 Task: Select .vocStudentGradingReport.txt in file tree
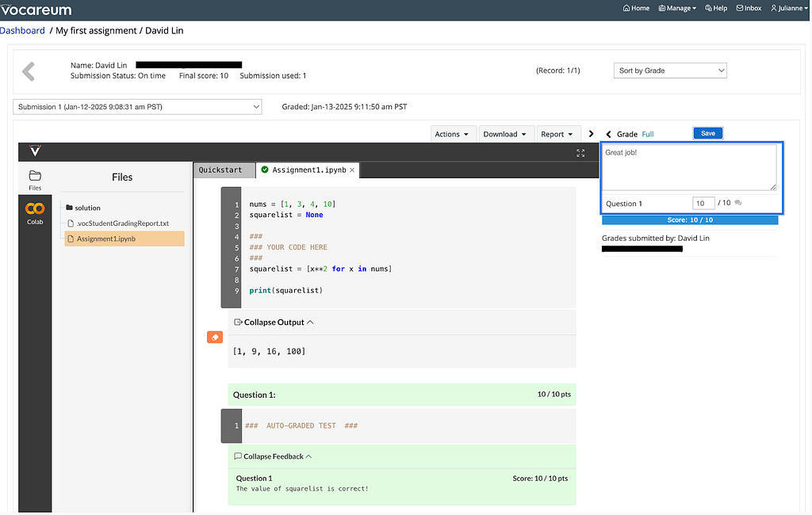pyautogui.click(x=123, y=223)
